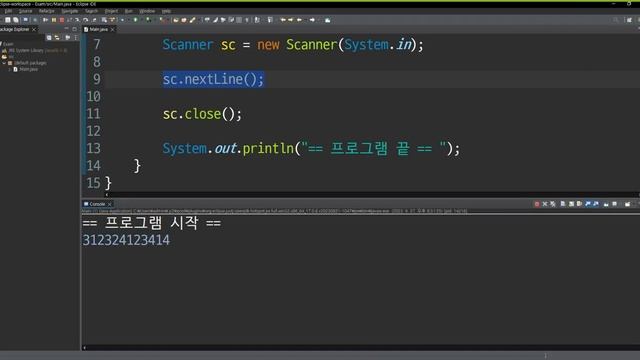Click the Debug bug icon in toolbar
The image size is (640, 360).
122,20
